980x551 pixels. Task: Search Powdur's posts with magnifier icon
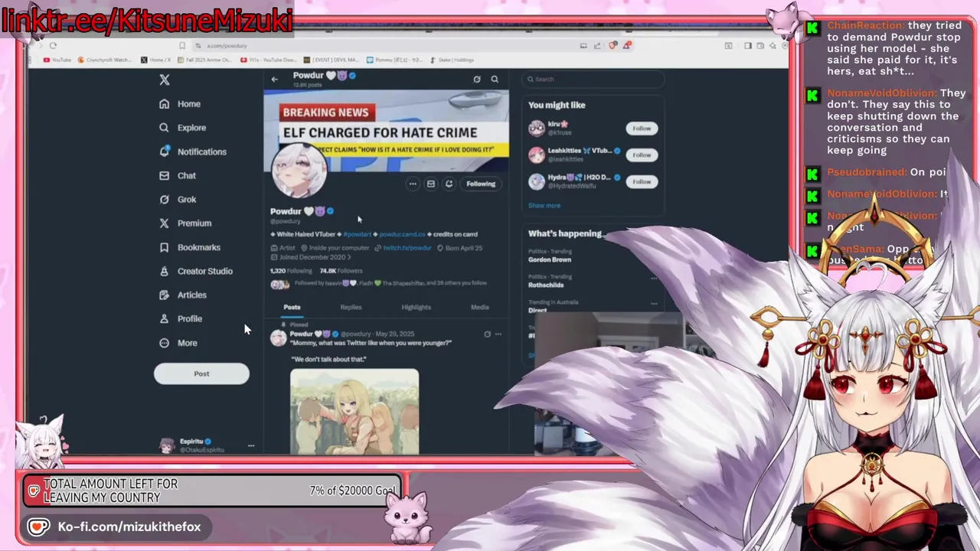coord(495,79)
